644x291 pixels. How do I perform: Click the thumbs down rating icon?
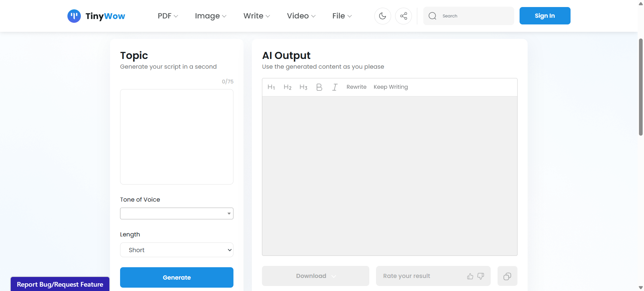[481, 276]
